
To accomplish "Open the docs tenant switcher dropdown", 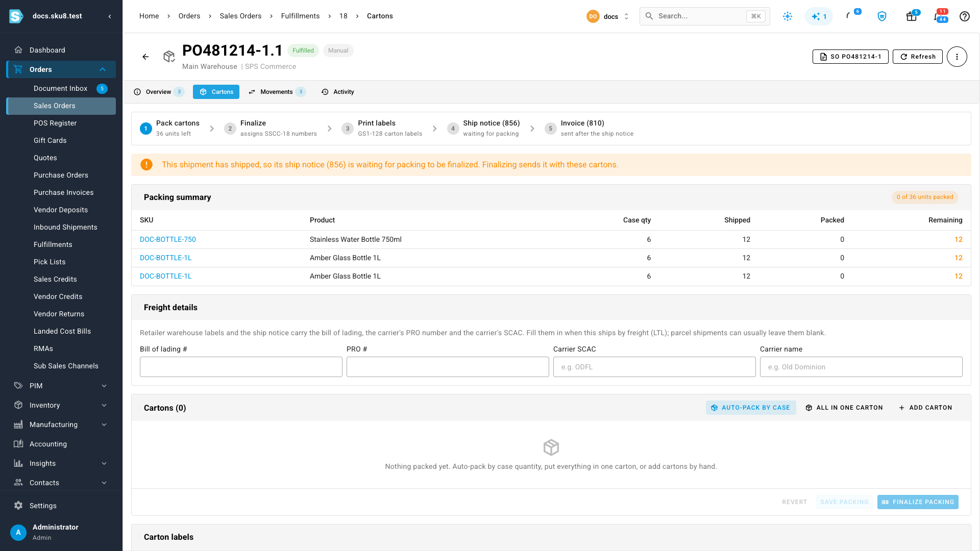I will click(x=608, y=16).
